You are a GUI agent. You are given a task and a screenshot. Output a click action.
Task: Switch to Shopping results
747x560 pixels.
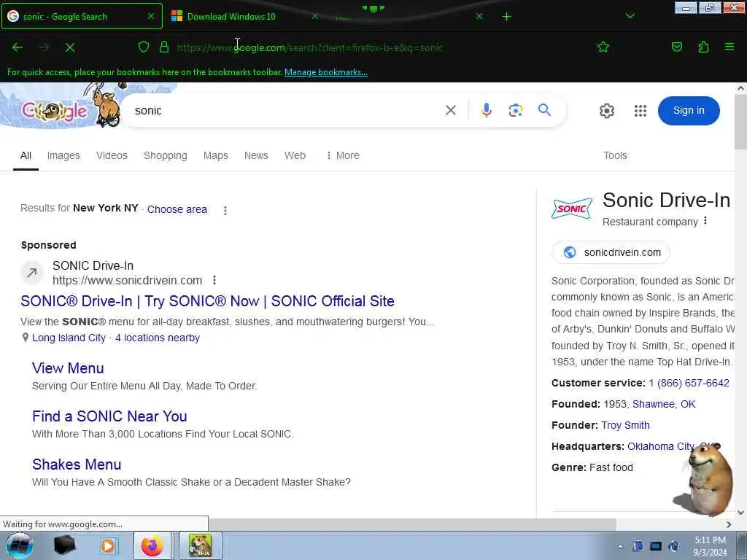pyautogui.click(x=166, y=156)
